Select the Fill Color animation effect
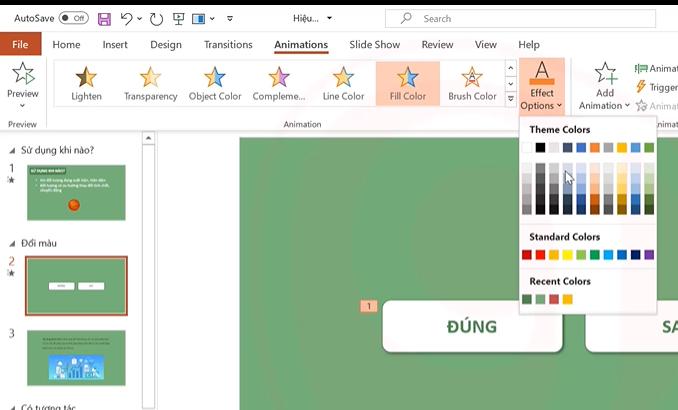 point(408,83)
